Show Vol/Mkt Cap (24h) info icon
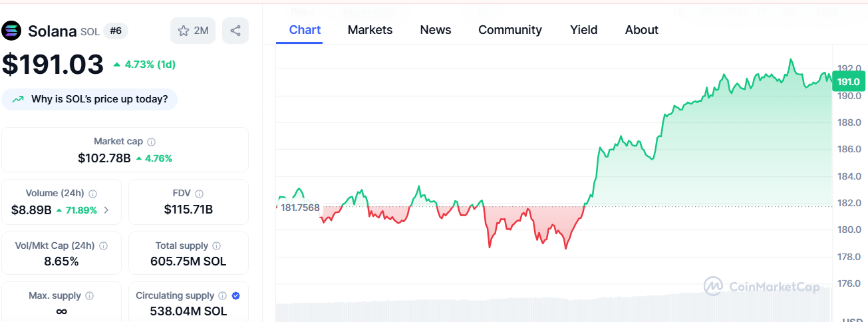 click(x=104, y=245)
